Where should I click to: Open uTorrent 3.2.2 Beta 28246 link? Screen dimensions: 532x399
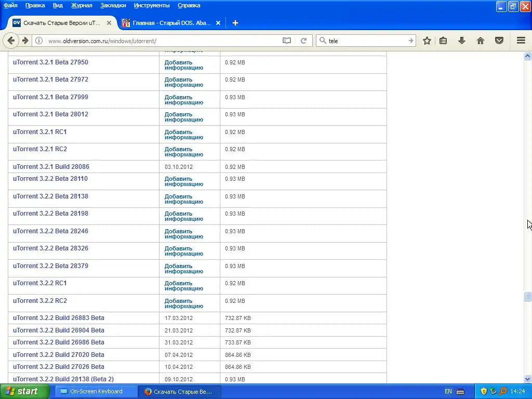click(x=50, y=231)
